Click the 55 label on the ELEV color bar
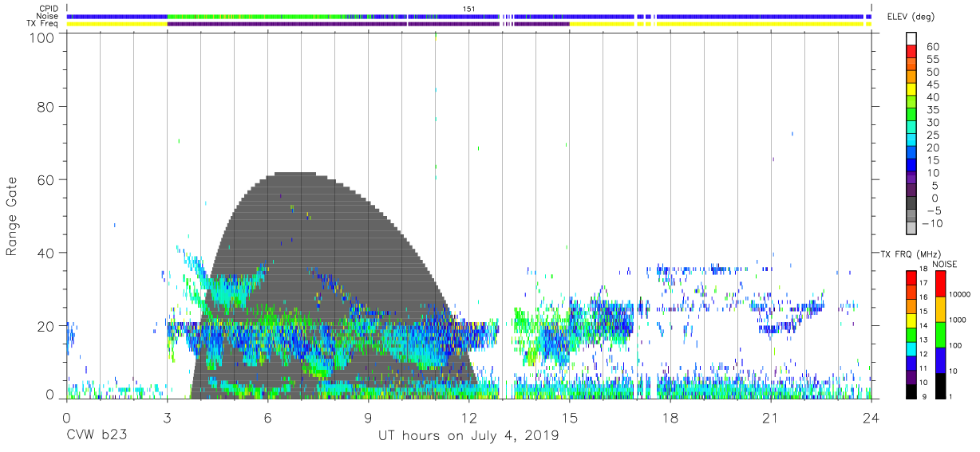This screenshot has height=452, width=980. [x=932, y=60]
